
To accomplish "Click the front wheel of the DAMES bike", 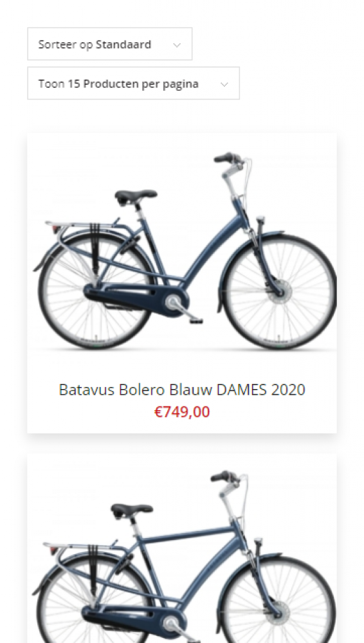I will point(278,291).
